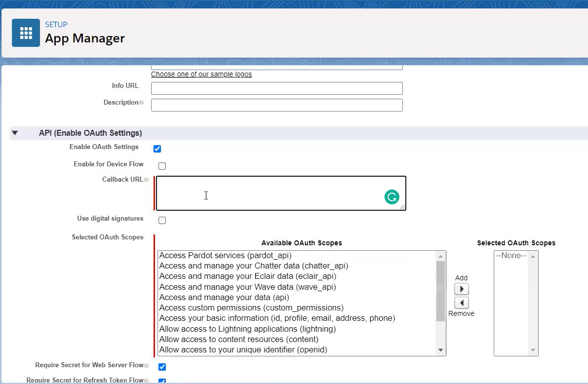Click the Available OAuth Scopes scrollbar thumb
Screen dimensions: 588x384
pos(440,291)
